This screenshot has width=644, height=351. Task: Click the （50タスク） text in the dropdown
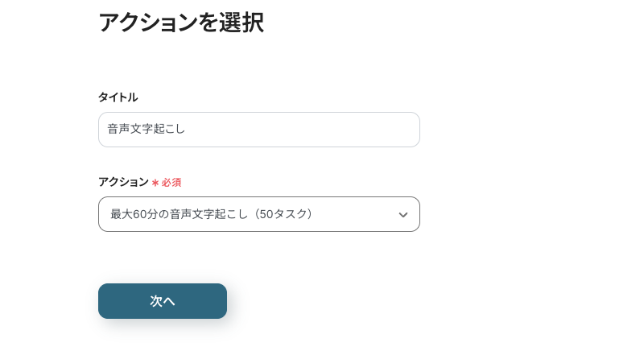(280, 214)
